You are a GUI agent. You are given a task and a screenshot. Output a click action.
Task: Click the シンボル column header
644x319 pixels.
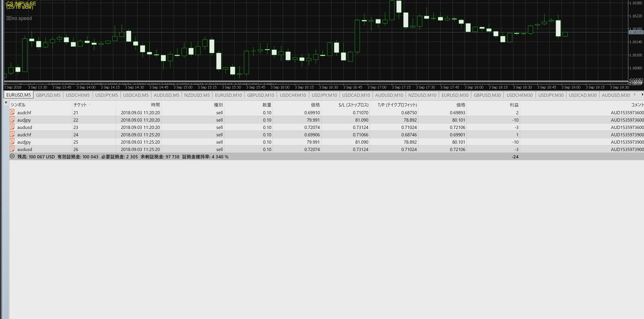pyautogui.click(x=18, y=105)
